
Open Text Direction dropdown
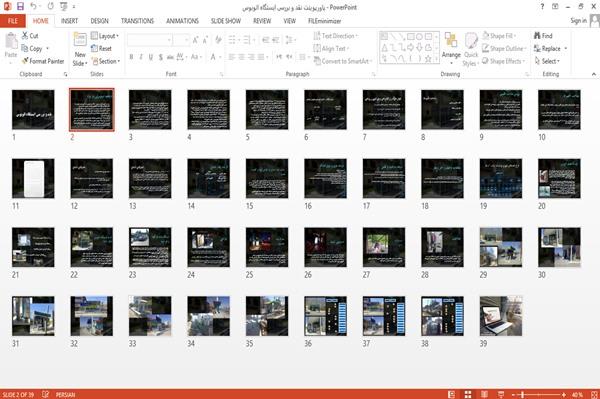pos(336,36)
